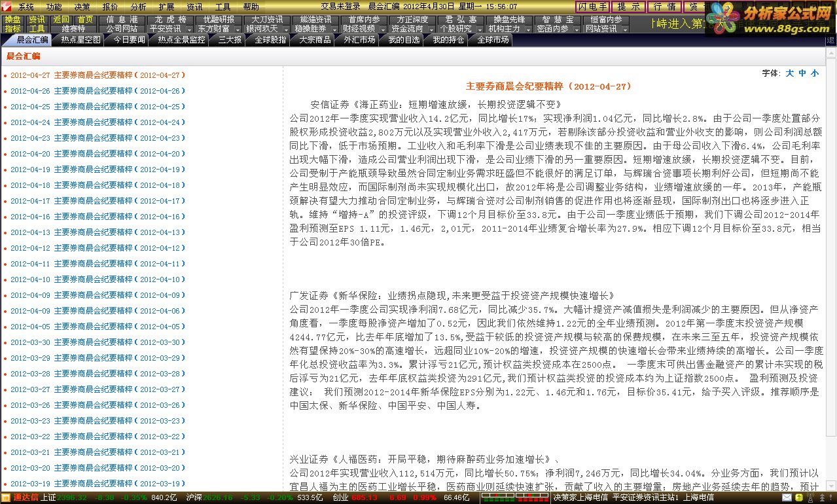Click the 闪电手 button

pyautogui.click(x=593, y=7)
